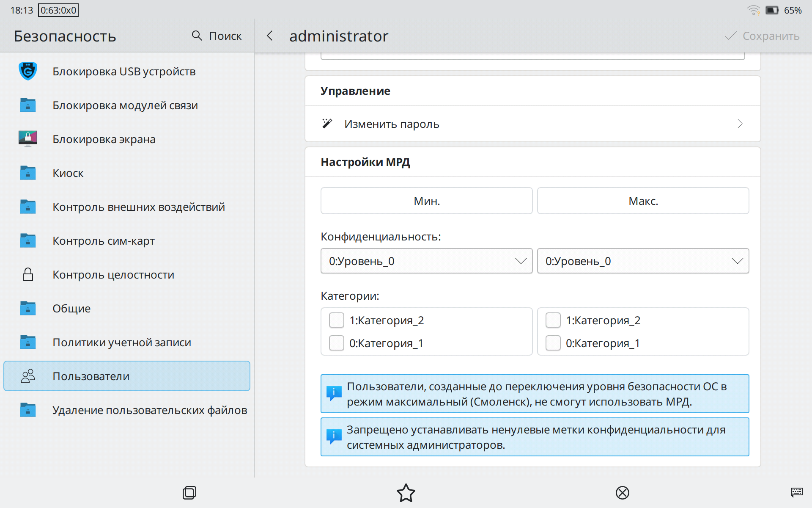The width and height of the screenshot is (812, 508).
Task: Click the back arrow beside administrator
Action: tap(270, 36)
